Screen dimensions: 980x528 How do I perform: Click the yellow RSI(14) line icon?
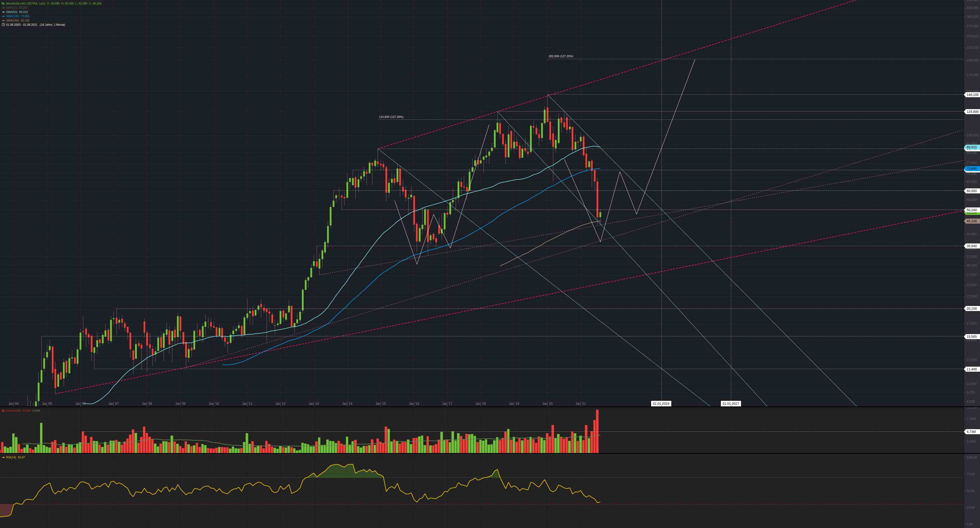pos(3,457)
